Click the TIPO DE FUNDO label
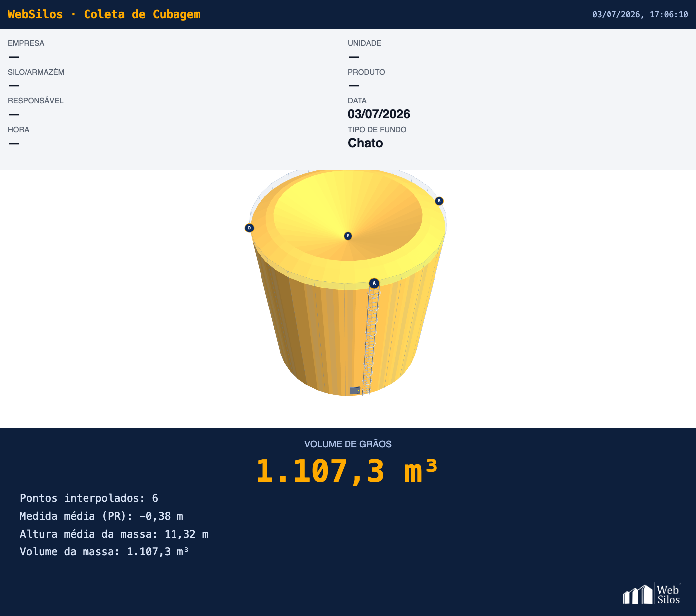Viewport: 696px width, 616px height. 377,130
